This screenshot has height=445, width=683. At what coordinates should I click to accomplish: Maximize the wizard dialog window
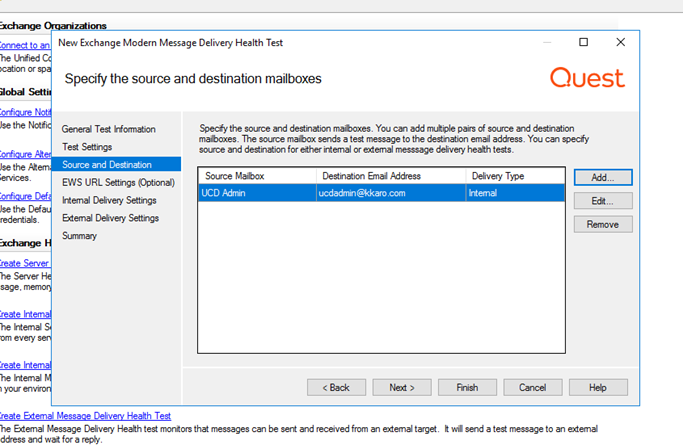pyautogui.click(x=584, y=42)
